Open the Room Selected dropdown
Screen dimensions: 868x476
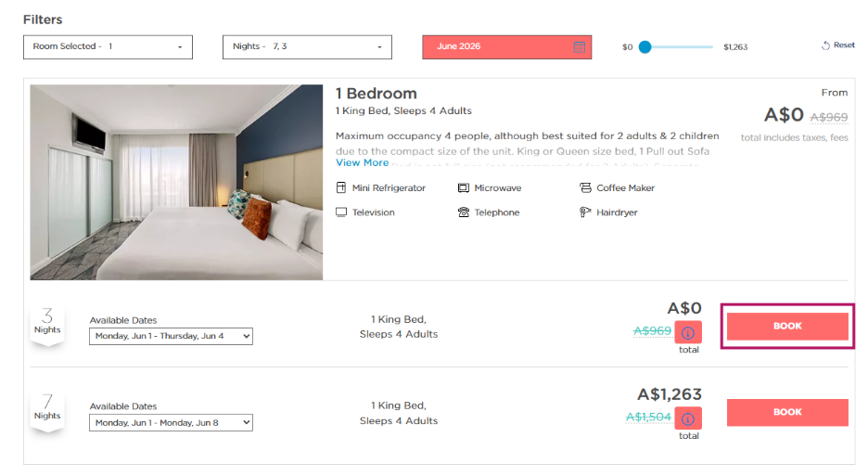(x=108, y=47)
